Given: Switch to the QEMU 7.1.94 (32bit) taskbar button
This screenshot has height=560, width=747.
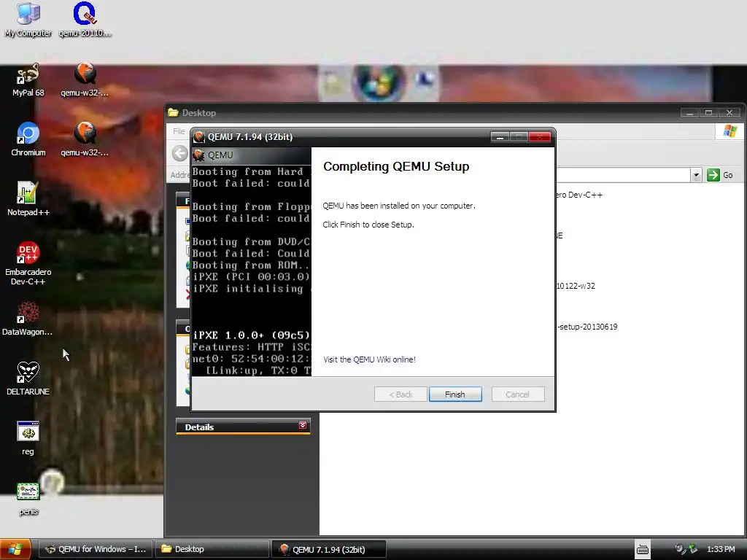Looking at the screenshot, I should pyautogui.click(x=329, y=549).
